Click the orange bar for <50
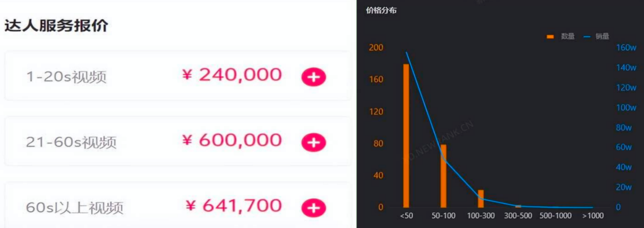Viewport: 644px width, 228px height. [406, 135]
